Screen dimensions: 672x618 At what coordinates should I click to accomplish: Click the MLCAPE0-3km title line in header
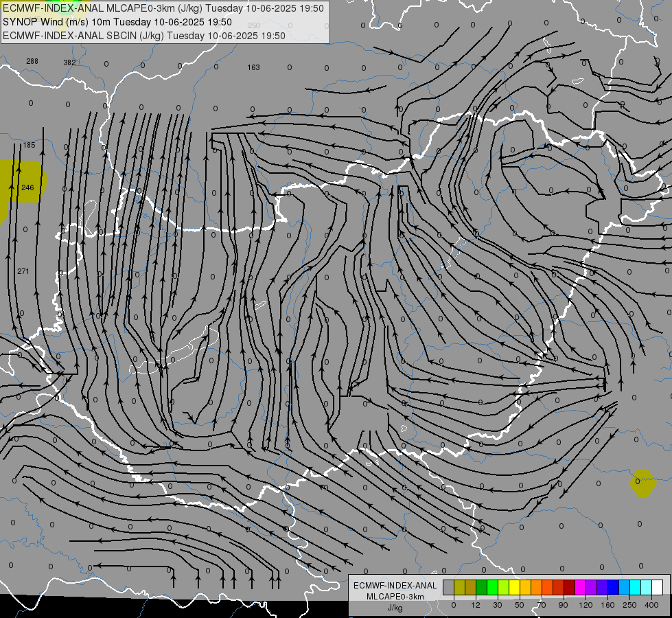pyautogui.click(x=163, y=8)
